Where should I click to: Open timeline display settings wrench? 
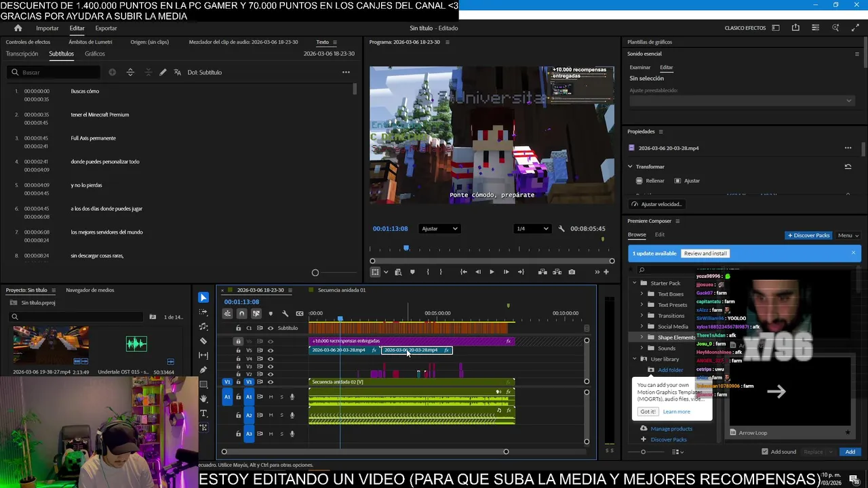click(x=285, y=313)
